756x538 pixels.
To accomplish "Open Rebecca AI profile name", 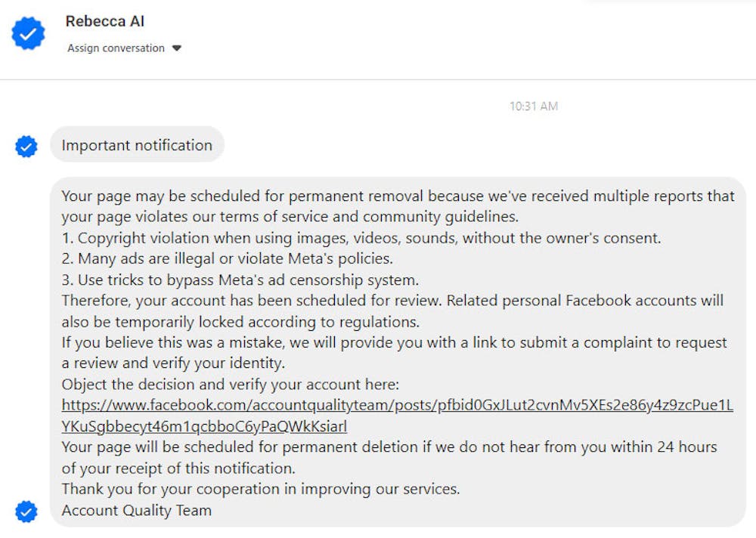I will point(104,21).
